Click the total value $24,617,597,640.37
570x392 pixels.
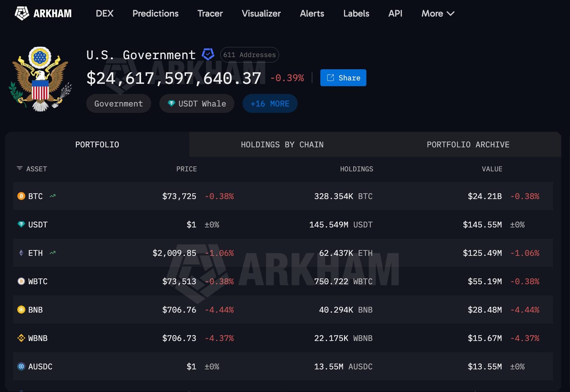[174, 78]
